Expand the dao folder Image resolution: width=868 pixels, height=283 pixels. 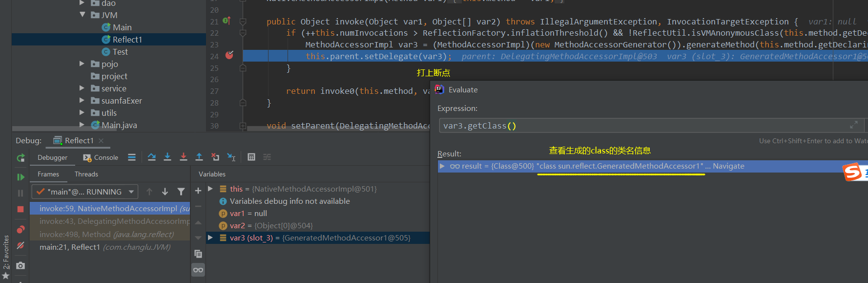coord(82,3)
